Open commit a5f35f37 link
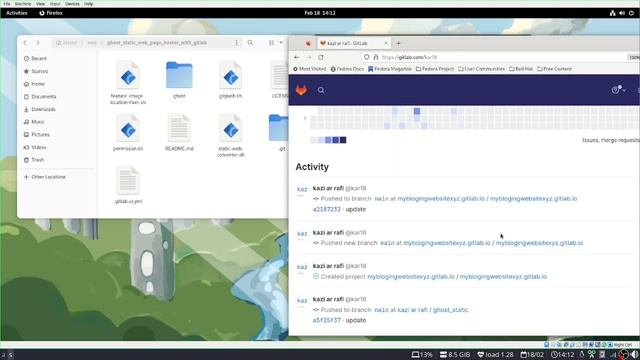Image resolution: width=640 pixels, height=360 pixels. (327, 320)
